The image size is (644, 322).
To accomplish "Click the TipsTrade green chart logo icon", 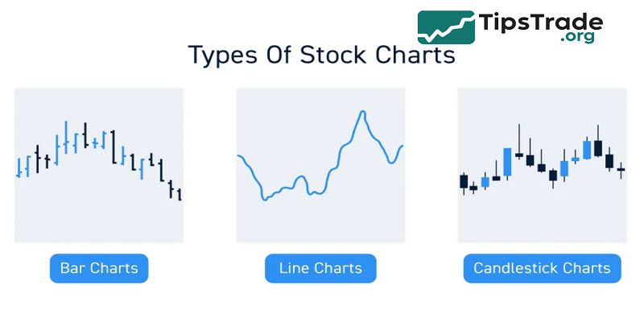I will (x=445, y=27).
